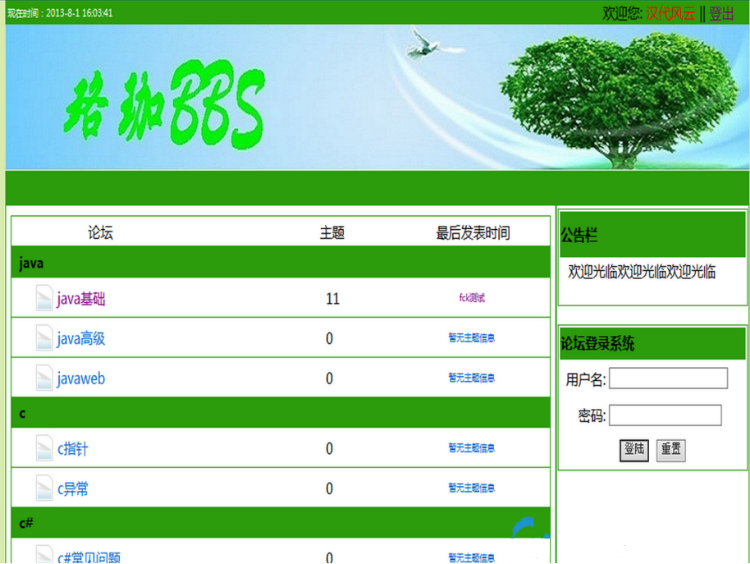Click the document icon beside c指针

[44, 448]
